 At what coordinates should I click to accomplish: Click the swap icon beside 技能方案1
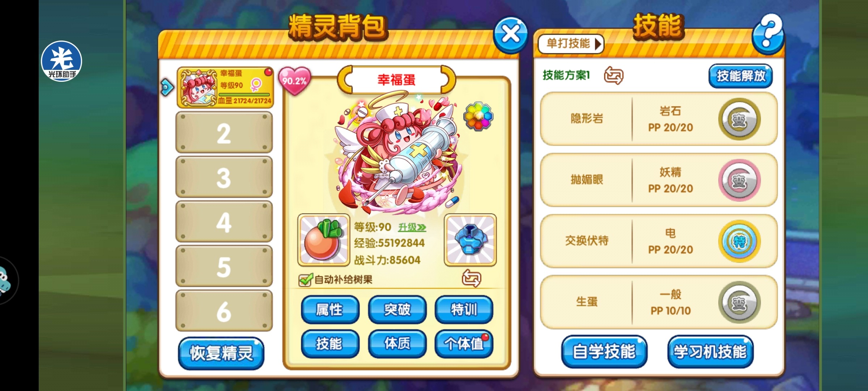click(x=613, y=75)
